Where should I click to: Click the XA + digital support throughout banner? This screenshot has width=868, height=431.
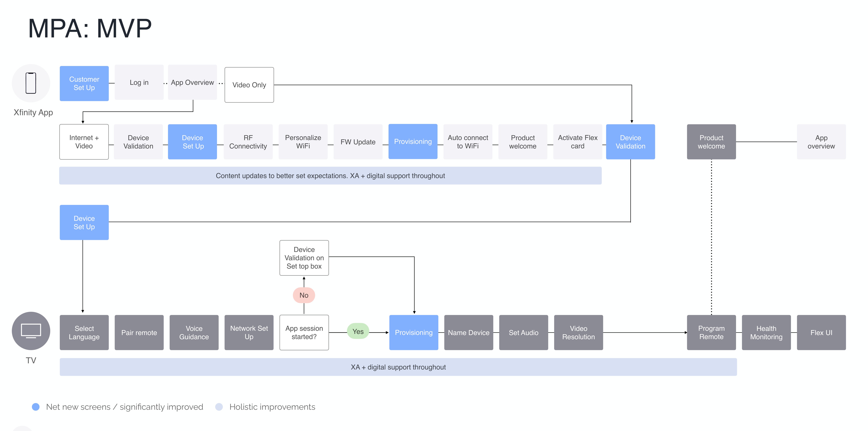coord(398,367)
